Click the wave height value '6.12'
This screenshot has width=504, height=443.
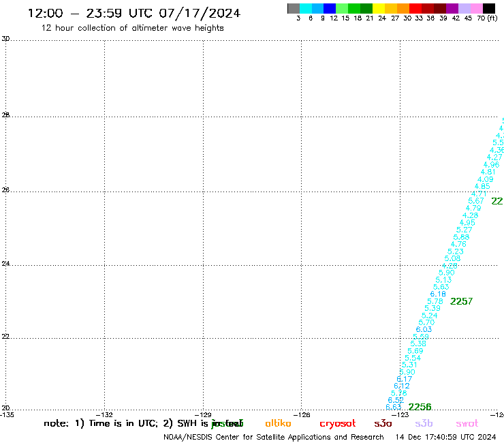click(x=402, y=386)
